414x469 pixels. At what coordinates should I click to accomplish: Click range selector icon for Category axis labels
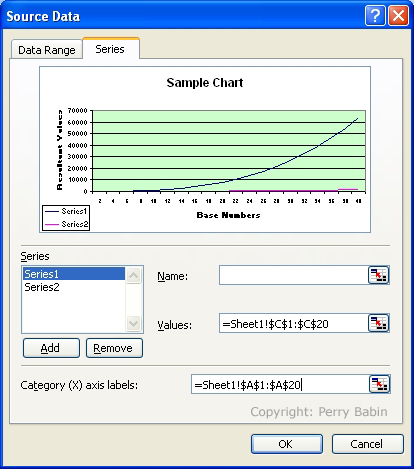[x=380, y=384]
